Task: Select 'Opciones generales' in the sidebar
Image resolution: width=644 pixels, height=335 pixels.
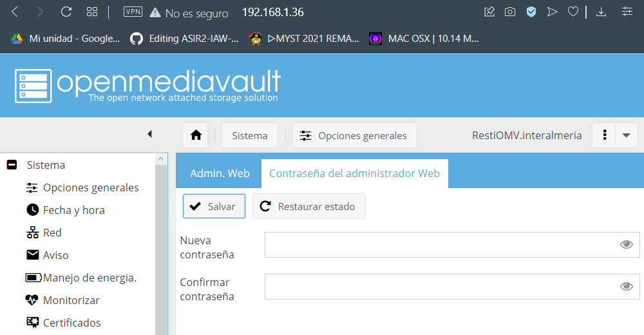Action: (x=82, y=187)
